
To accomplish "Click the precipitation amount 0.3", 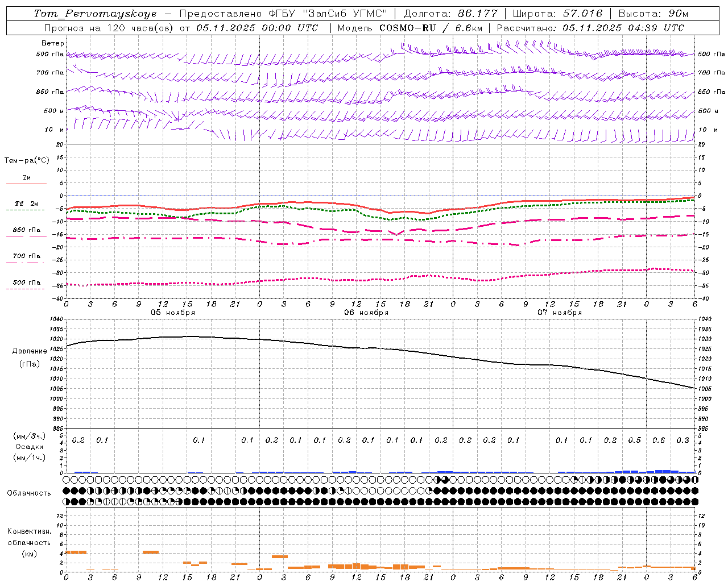I will click(683, 440).
